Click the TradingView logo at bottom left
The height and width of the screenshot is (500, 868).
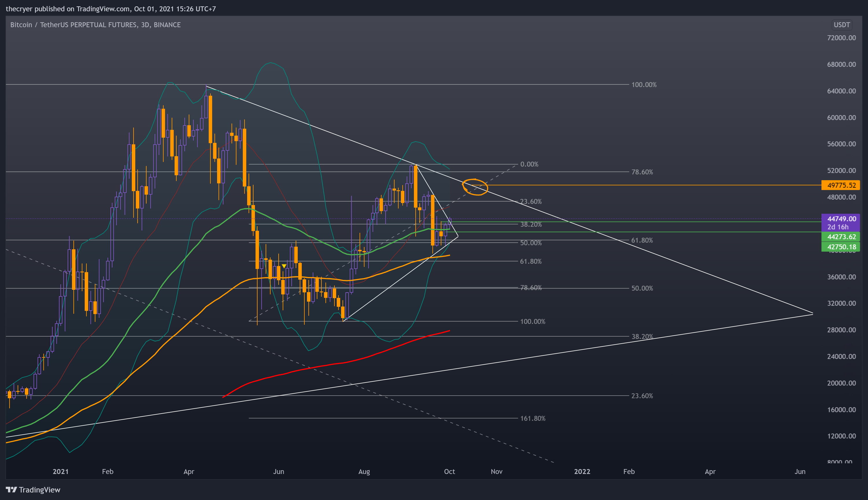pyautogui.click(x=33, y=490)
